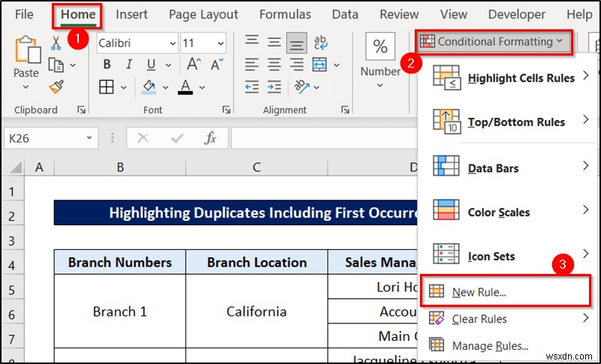Open font color dropdown arrow
The height and width of the screenshot is (364, 601).
pyautogui.click(x=202, y=88)
